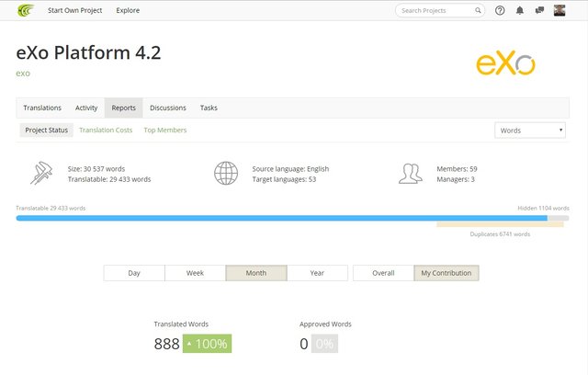The width and height of the screenshot is (588, 375).
Task: Open the Start Own Project link
Action: pos(74,10)
